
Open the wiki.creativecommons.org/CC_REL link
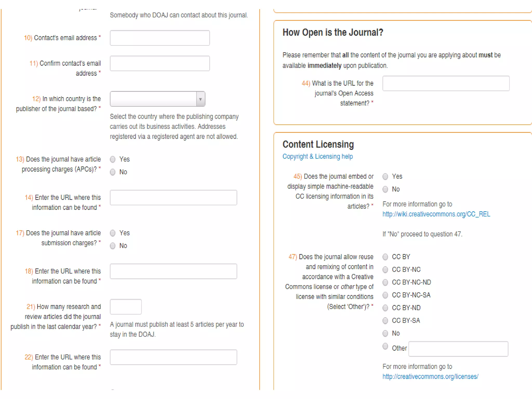pyautogui.click(x=436, y=214)
